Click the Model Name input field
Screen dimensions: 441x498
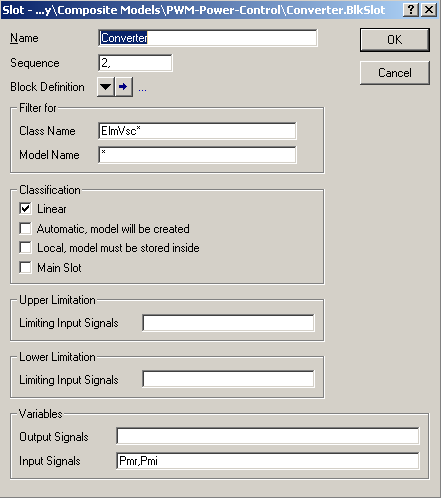coord(197,155)
